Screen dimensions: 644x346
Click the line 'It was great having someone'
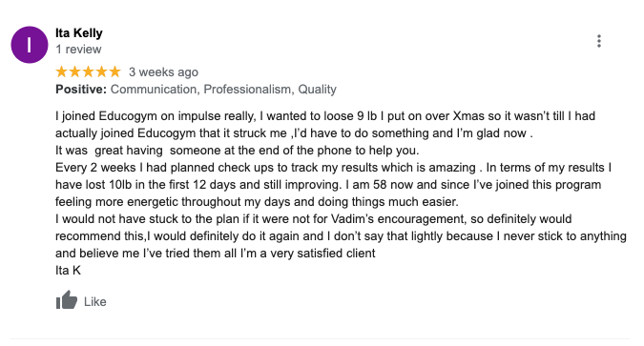click(238, 151)
